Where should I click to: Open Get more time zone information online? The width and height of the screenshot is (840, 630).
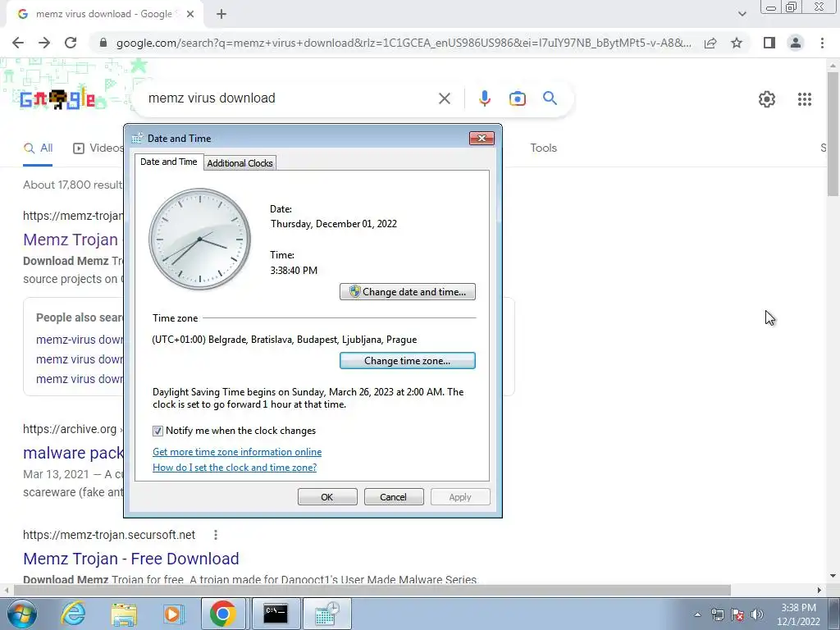click(x=237, y=452)
